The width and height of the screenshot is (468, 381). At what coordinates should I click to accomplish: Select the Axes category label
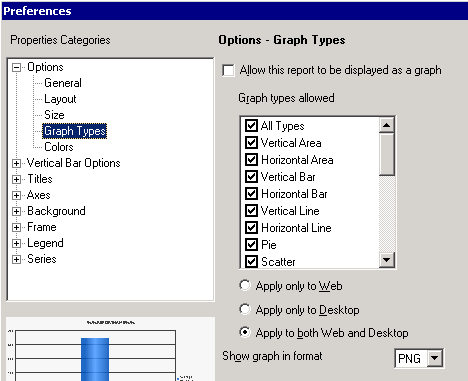[x=39, y=195]
